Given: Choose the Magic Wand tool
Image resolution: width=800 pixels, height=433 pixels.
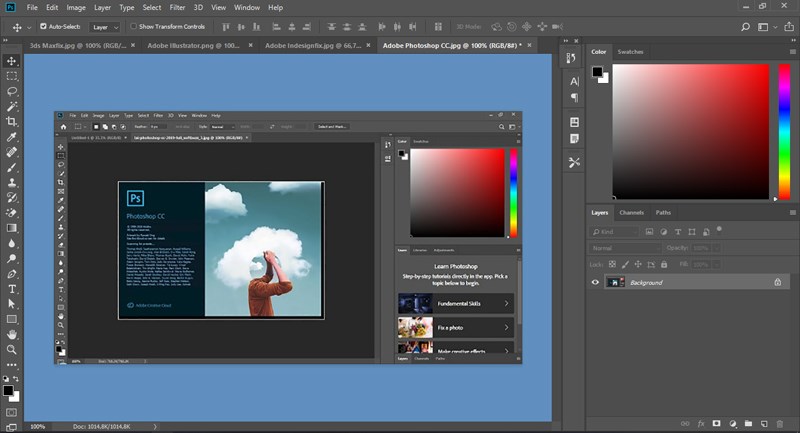Looking at the screenshot, I should click(x=12, y=107).
